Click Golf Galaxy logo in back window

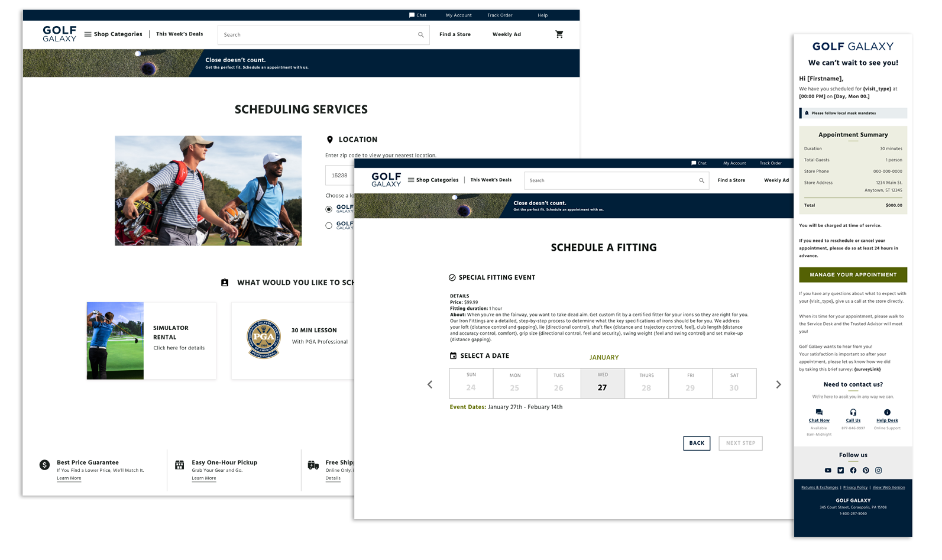(x=59, y=34)
